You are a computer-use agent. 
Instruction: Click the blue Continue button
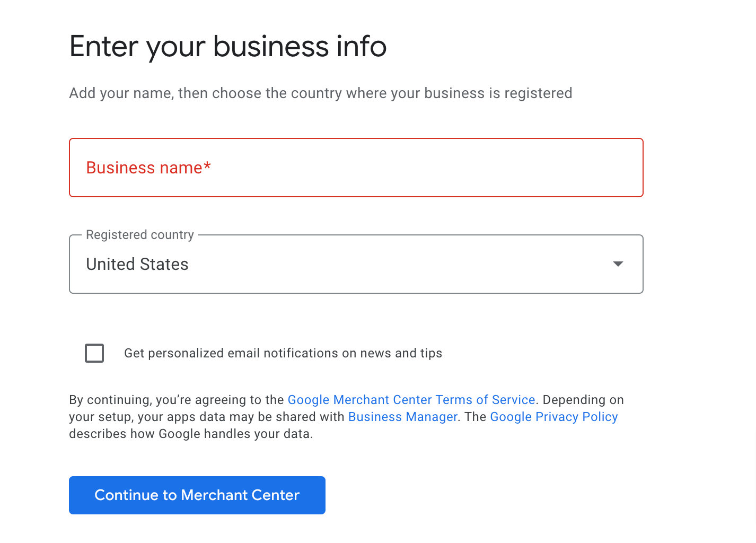197,495
